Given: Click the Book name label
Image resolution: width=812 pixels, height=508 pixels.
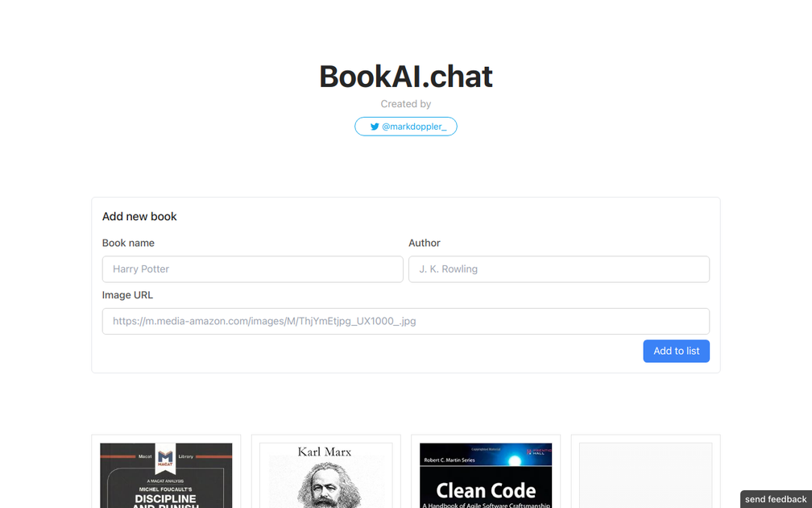Looking at the screenshot, I should tap(128, 244).
